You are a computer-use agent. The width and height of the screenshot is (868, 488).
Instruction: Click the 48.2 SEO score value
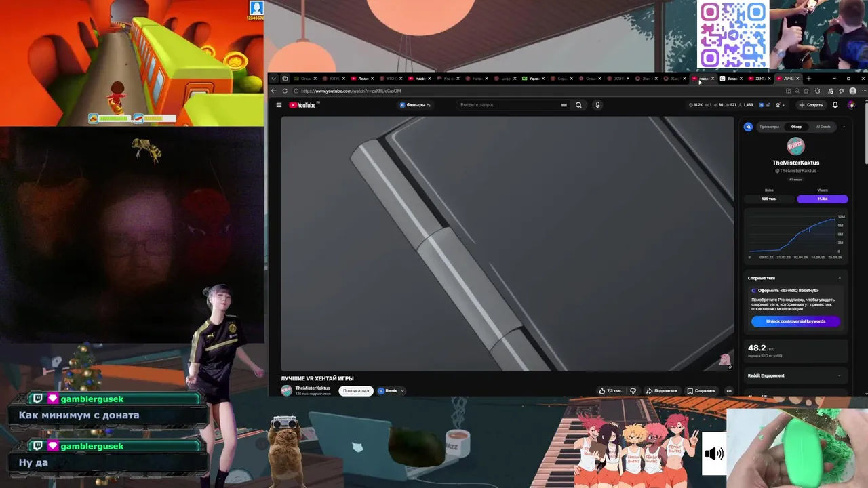click(757, 348)
